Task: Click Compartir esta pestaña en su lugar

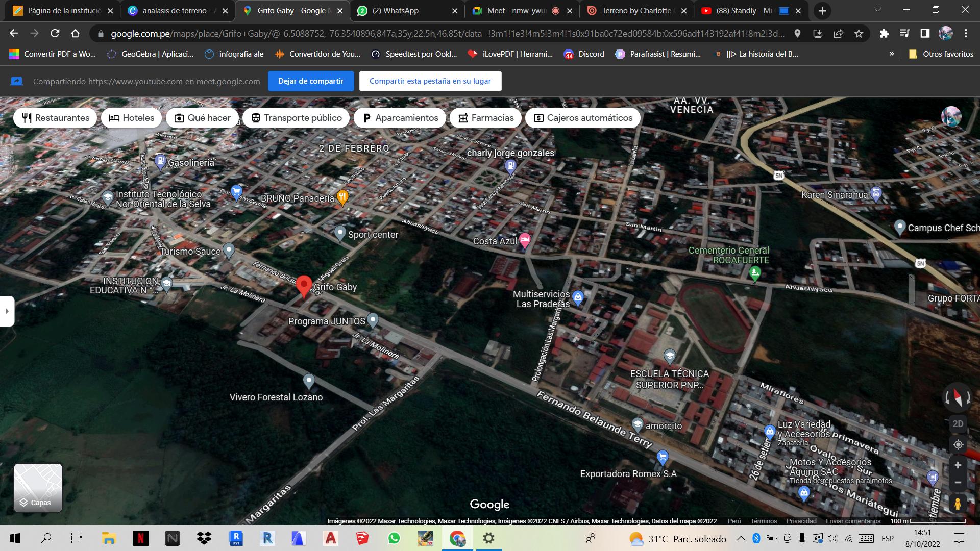Action: click(x=430, y=81)
